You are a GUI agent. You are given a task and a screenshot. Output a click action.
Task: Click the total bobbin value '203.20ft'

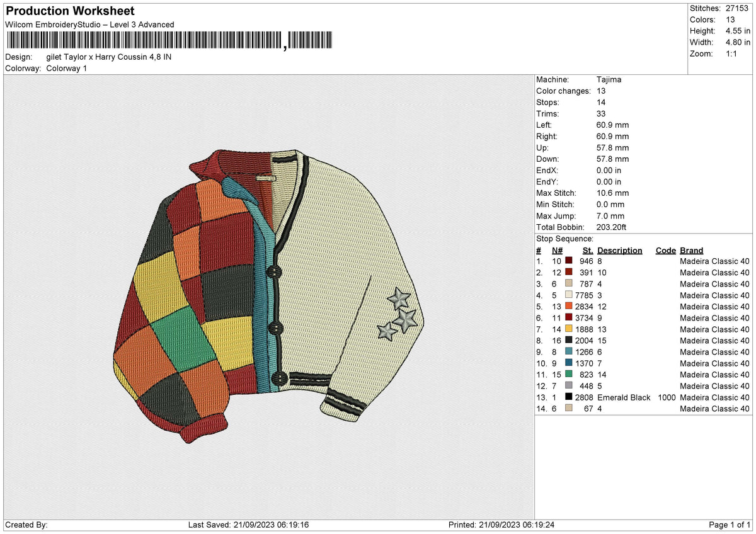(x=611, y=227)
